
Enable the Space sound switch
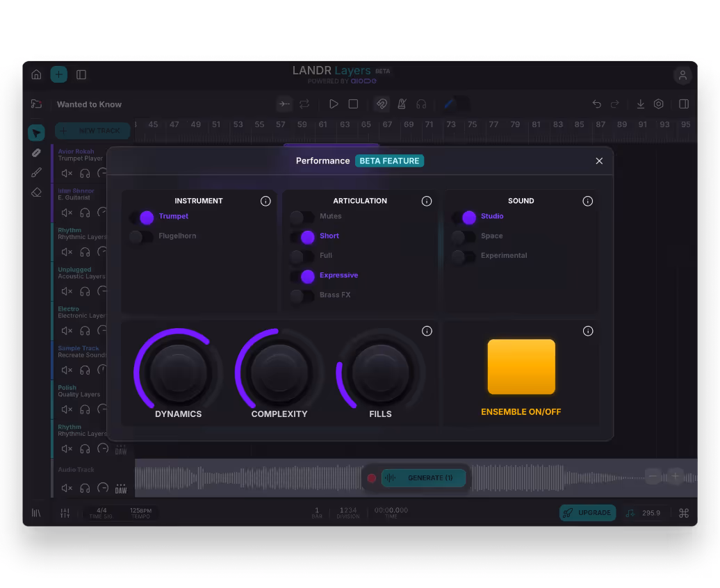464,236
